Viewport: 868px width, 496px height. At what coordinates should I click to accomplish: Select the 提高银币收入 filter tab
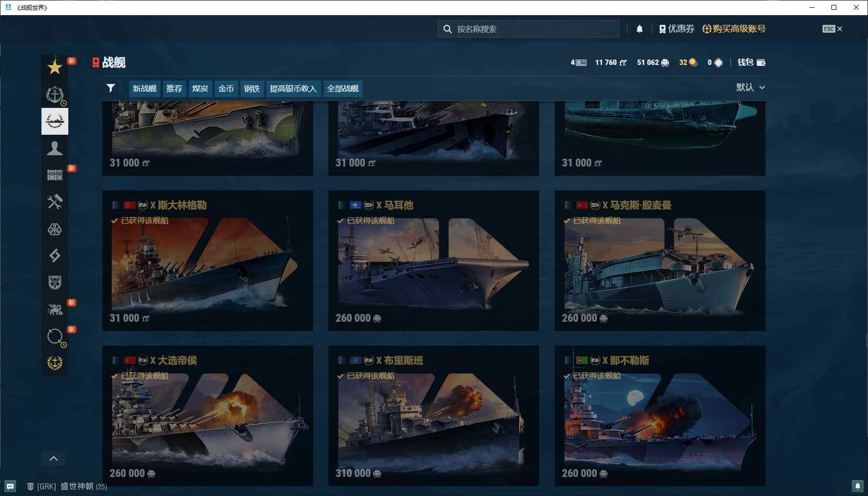click(293, 88)
